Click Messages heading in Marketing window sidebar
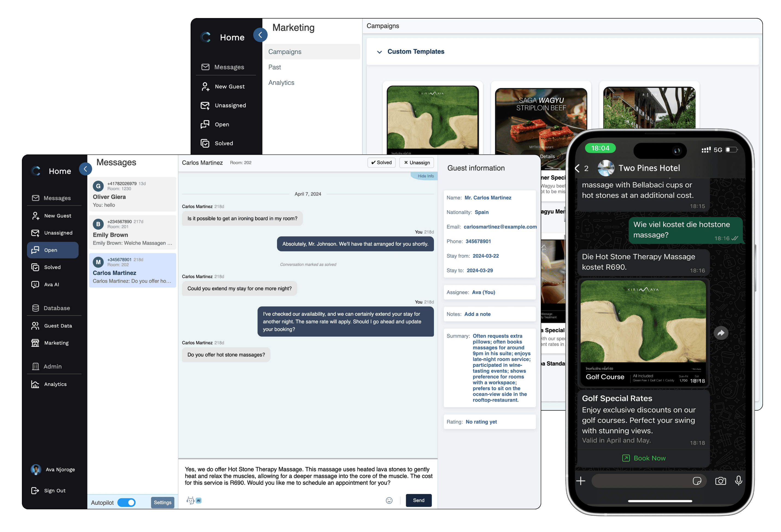Screen dimensions: 781x532 [x=223, y=67]
